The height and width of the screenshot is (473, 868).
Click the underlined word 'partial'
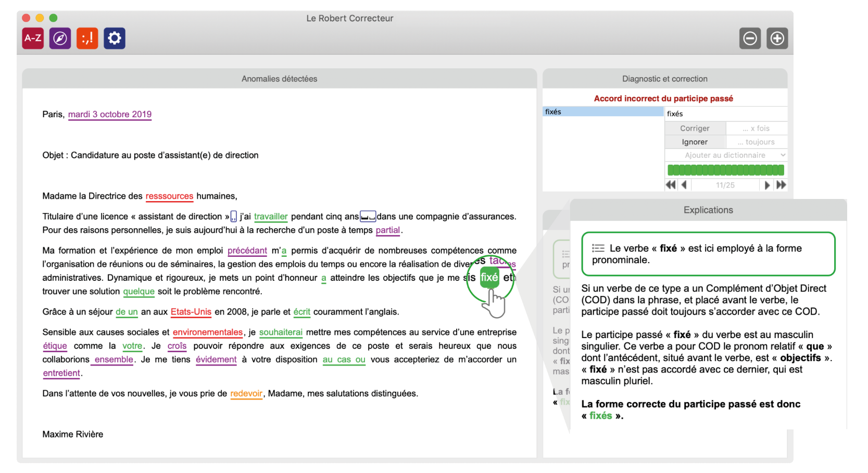point(388,230)
